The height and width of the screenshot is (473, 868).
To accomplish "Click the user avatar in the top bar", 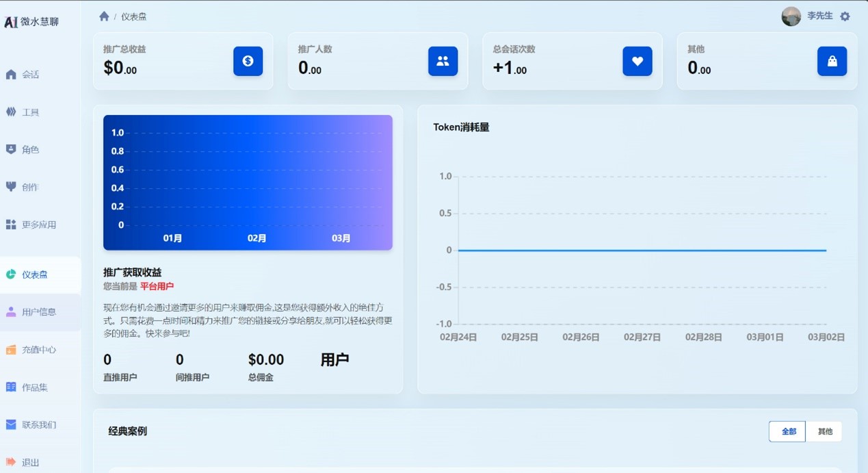I will (791, 16).
